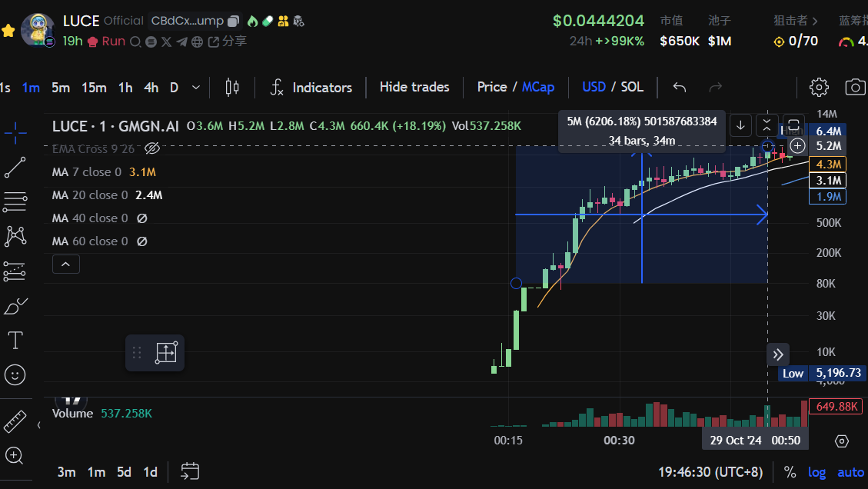Screen dimensions: 868x489
Task: Open the Indicators menu
Action: coord(311,87)
